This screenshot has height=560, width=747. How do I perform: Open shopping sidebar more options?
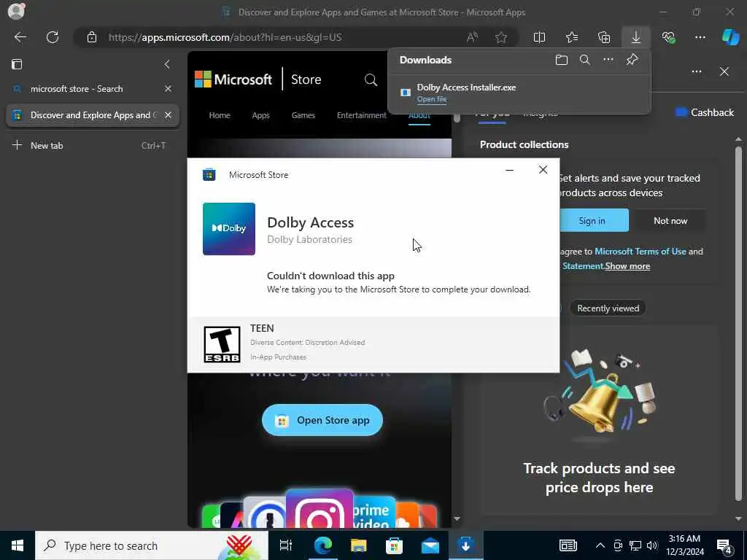coord(697,71)
